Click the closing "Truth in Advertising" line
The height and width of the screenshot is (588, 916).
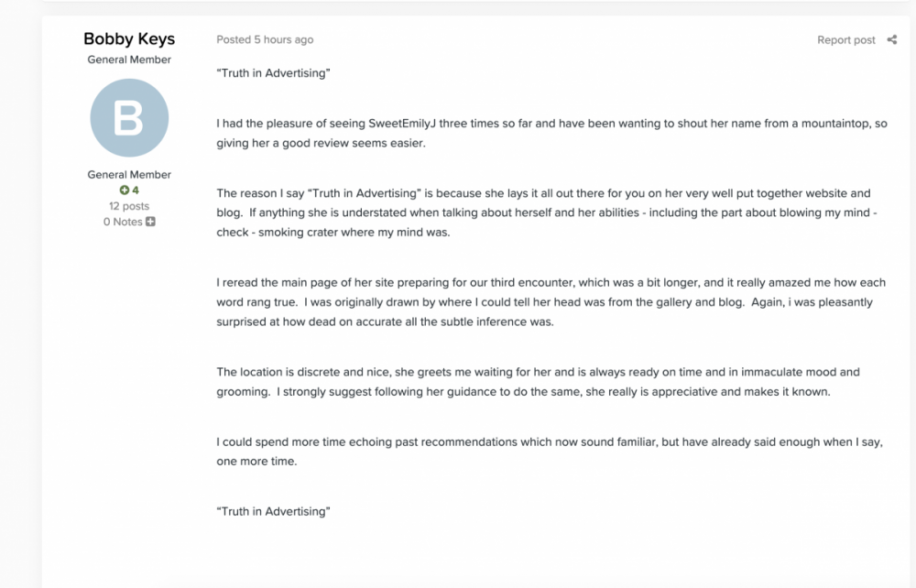point(273,511)
